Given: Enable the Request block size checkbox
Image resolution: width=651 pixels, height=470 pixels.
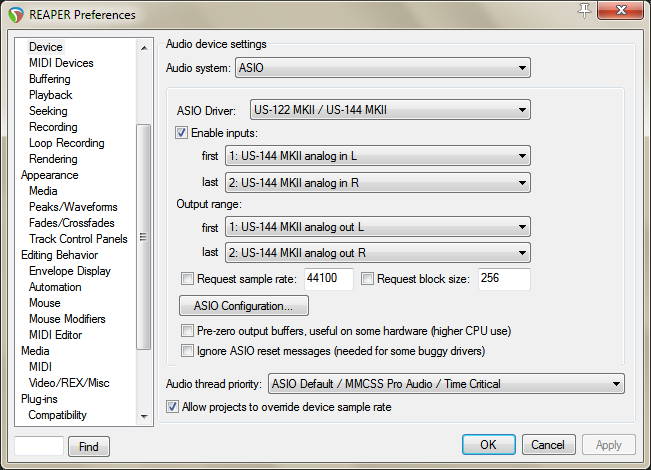Looking at the screenshot, I should 367,279.
